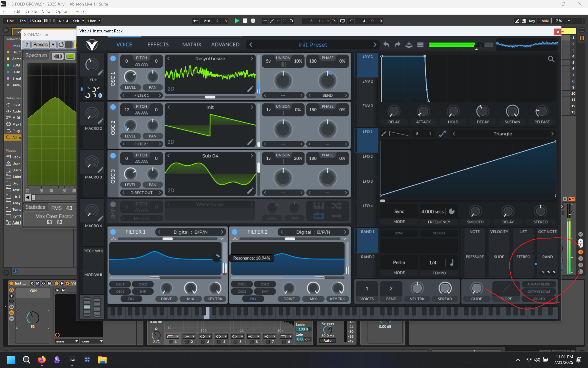The image size is (588, 368).
Task: Open Vital's hamburger menu icon
Action: coord(420,45)
